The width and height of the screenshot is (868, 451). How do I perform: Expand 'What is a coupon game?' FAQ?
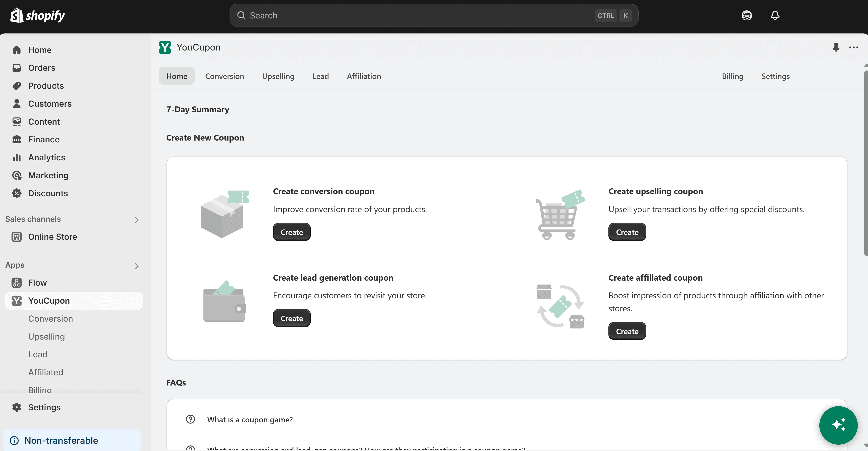click(250, 419)
